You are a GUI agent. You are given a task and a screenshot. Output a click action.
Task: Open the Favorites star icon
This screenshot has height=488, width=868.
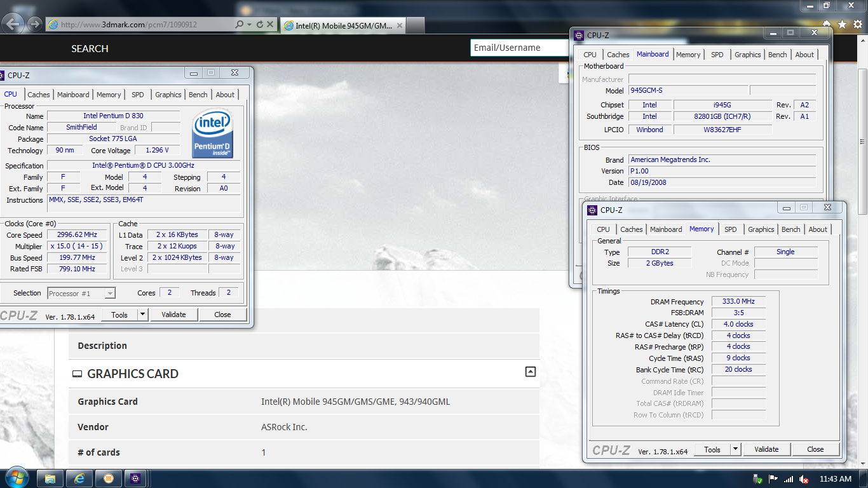(x=842, y=24)
